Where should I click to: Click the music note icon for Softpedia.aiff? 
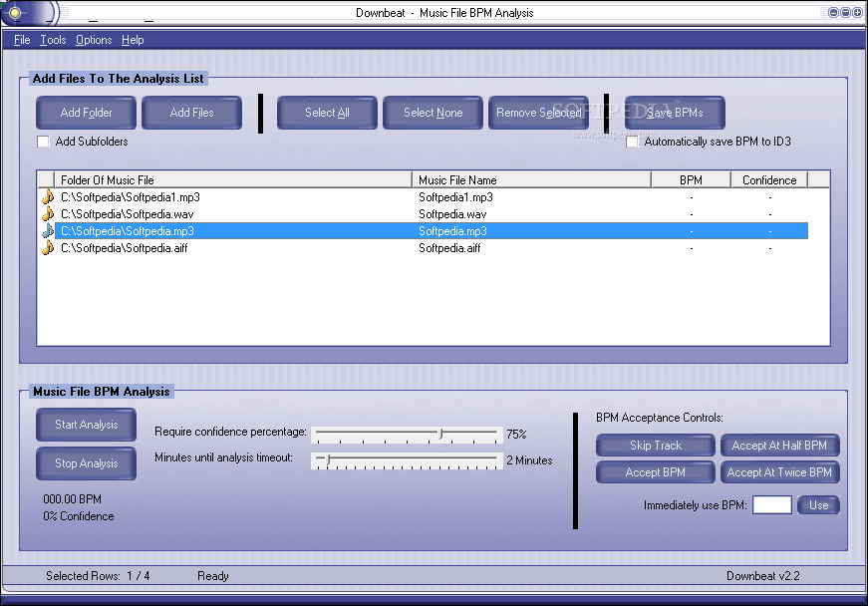(48, 248)
